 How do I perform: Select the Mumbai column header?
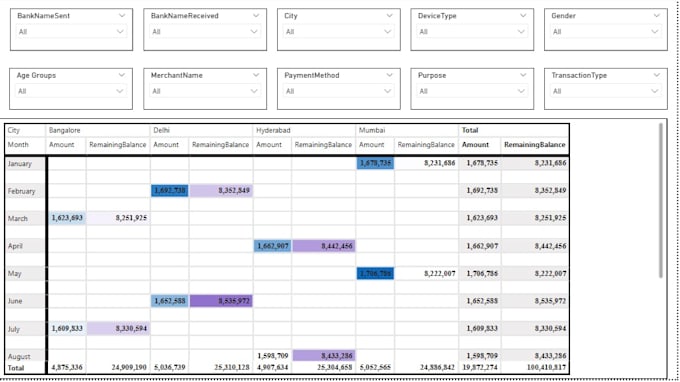tap(372, 130)
